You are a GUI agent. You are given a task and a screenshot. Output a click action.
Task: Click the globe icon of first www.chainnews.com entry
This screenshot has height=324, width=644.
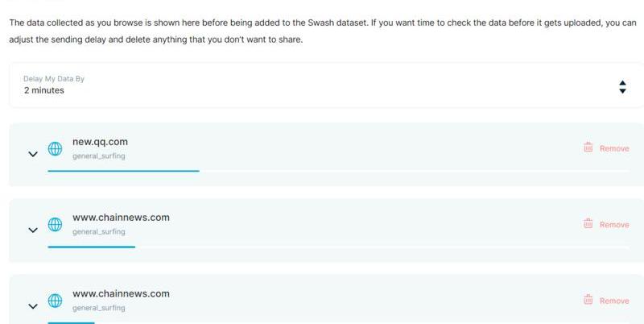55,225
